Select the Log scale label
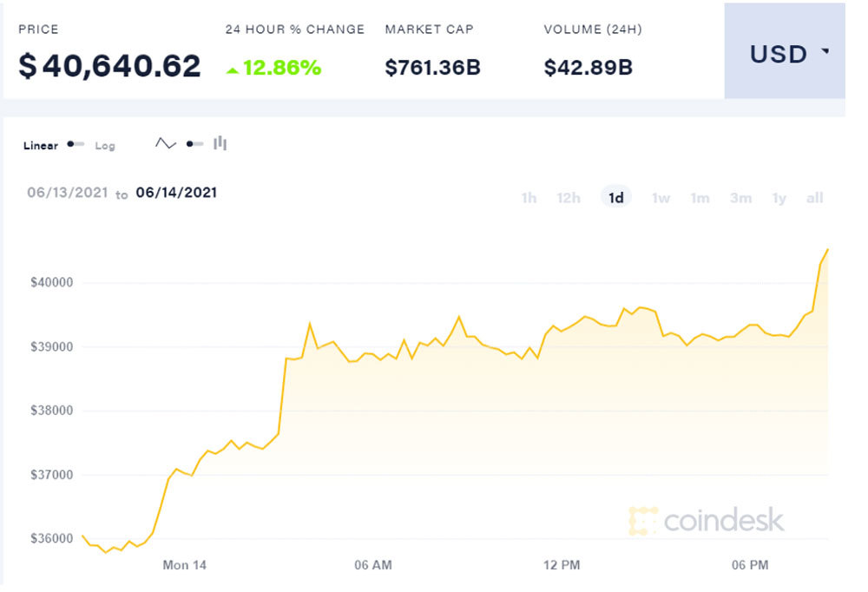 tap(105, 146)
